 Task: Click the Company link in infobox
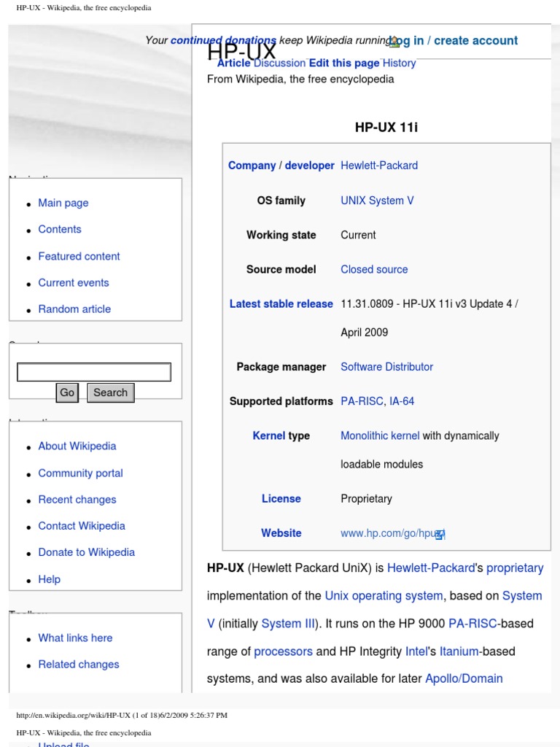tap(252, 166)
